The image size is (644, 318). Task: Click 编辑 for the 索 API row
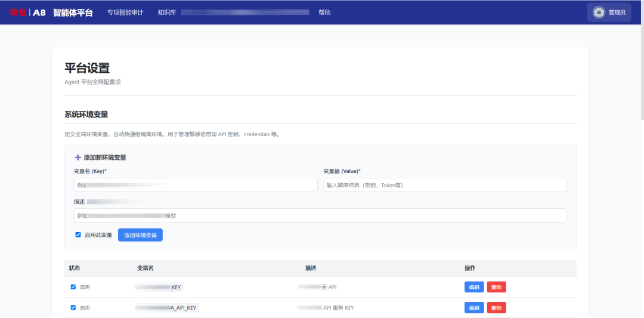coord(474,287)
